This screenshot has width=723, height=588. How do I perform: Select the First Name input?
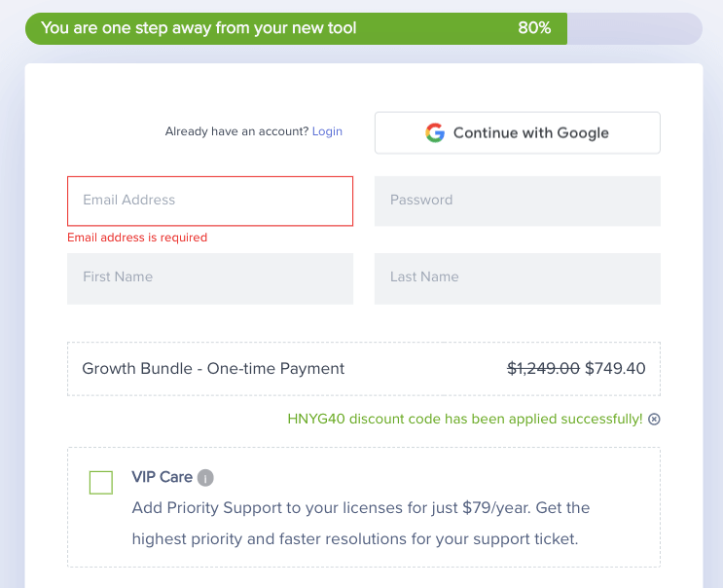210,277
